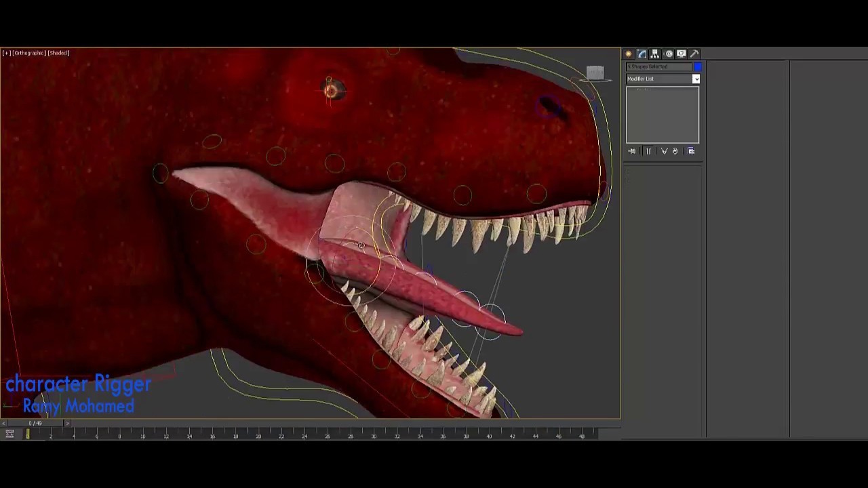The width and height of the screenshot is (868, 488).
Task: Click the Remove Modifier icon
Action: [675, 150]
